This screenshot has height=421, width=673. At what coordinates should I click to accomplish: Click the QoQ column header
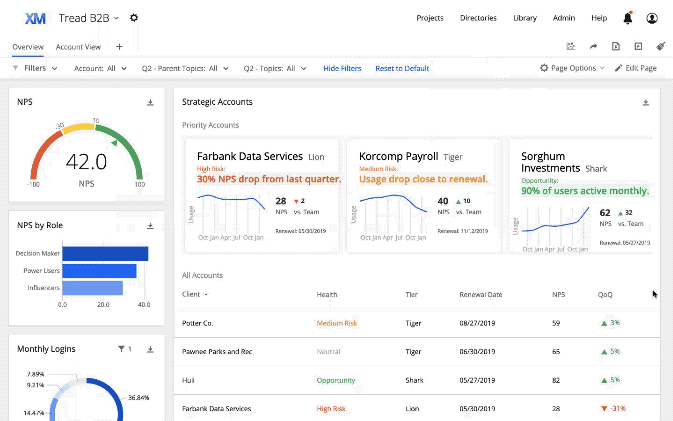coord(605,294)
